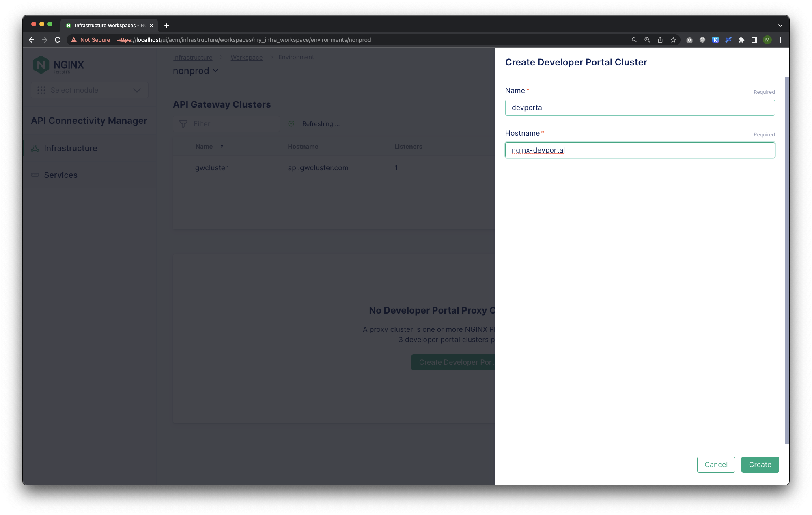The width and height of the screenshot is (812, 515).
Task: Open the browser side panel icon
Action: (x=754, y=40)
